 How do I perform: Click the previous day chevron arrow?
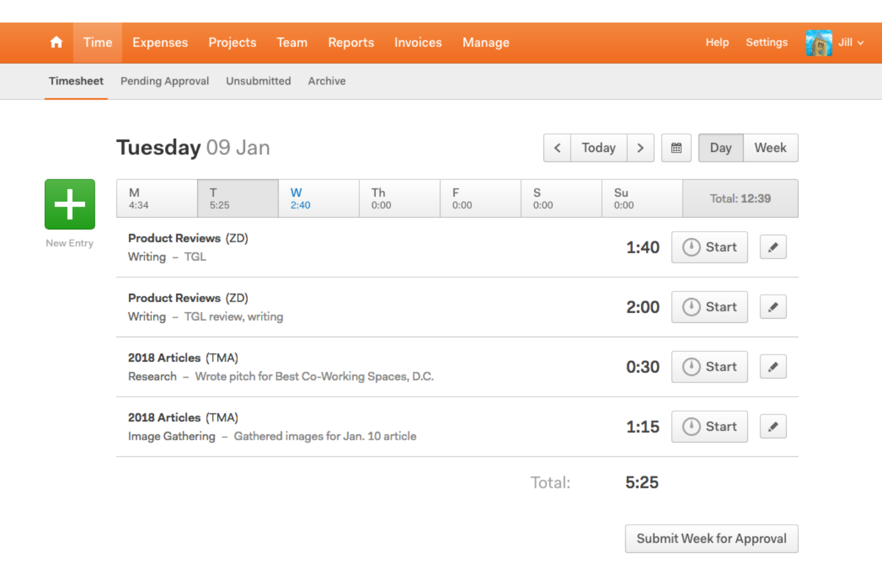557,148
